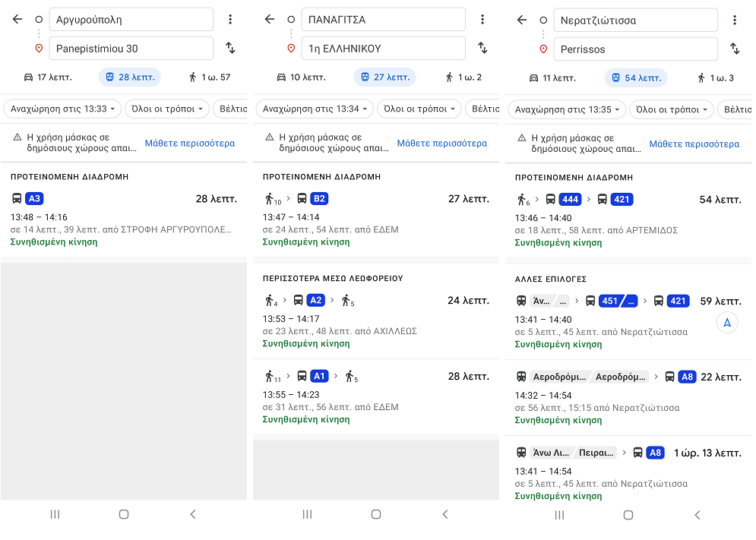
Task: Edit the Panepistimiou 30 destination field
Action: coord(131,49)
